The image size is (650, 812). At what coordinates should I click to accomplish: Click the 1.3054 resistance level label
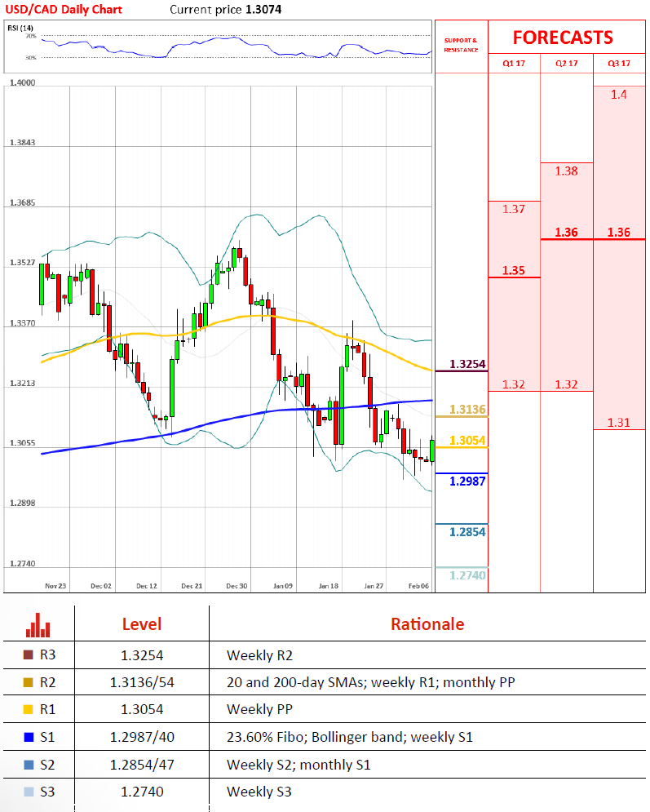467,441
